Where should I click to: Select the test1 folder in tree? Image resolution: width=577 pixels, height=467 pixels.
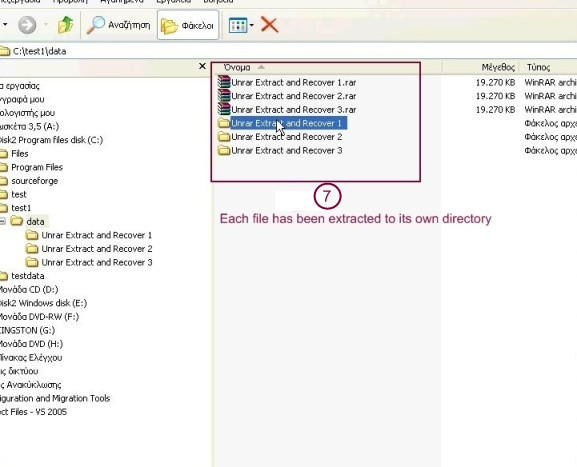(x=21, y=208)
